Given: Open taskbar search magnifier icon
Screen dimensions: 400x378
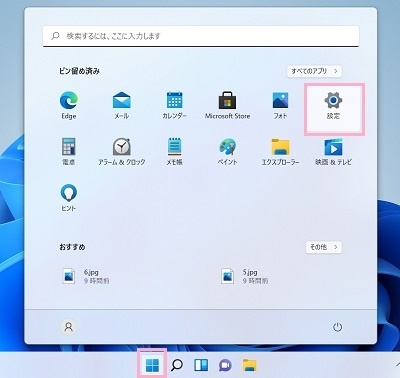Looking at the screenshot, I should pyautogui.click(x=177, y=365).
